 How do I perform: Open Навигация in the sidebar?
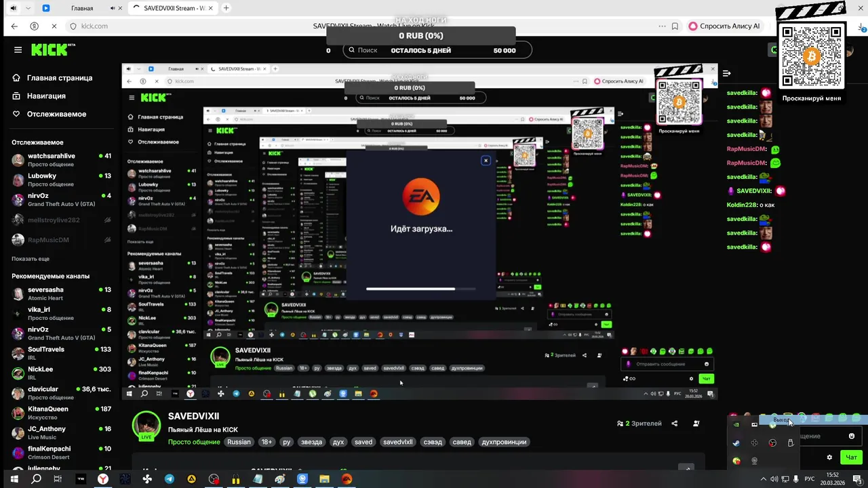coord(39,96)
